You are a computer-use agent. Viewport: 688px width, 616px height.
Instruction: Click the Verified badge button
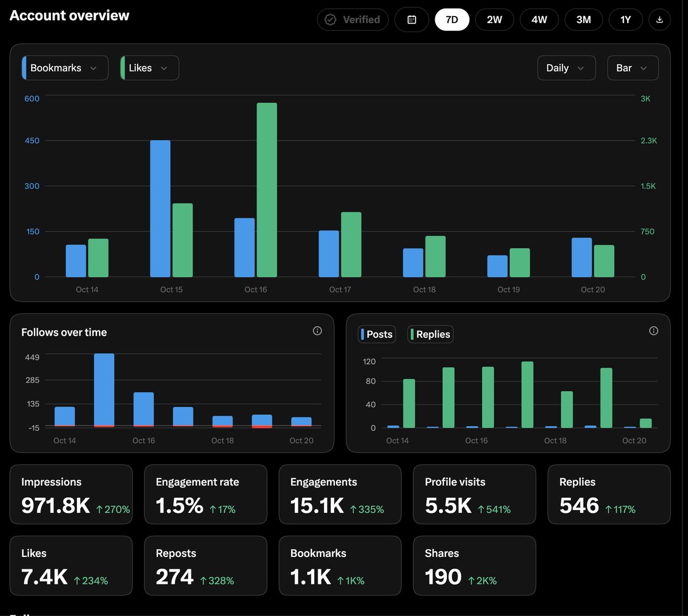(x=353, y=20)
